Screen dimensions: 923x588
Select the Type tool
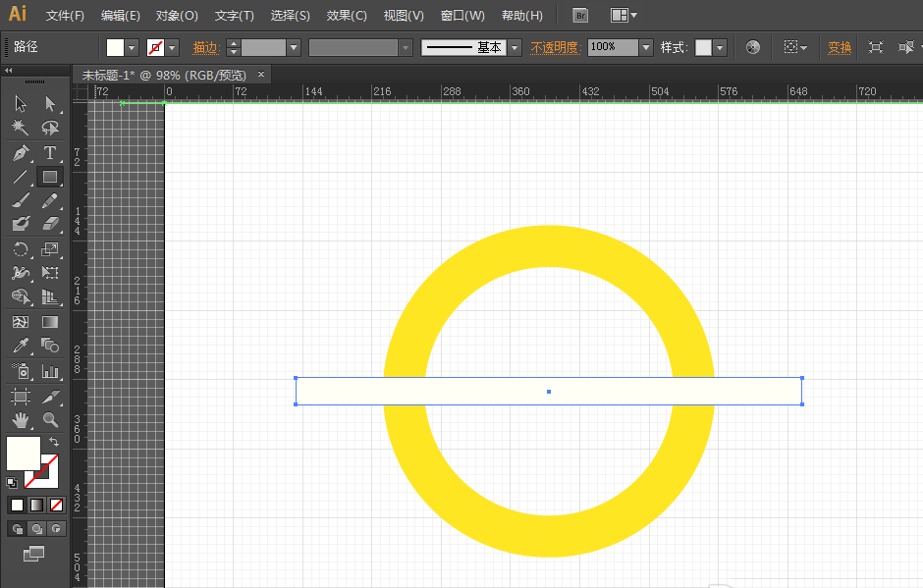50,153
